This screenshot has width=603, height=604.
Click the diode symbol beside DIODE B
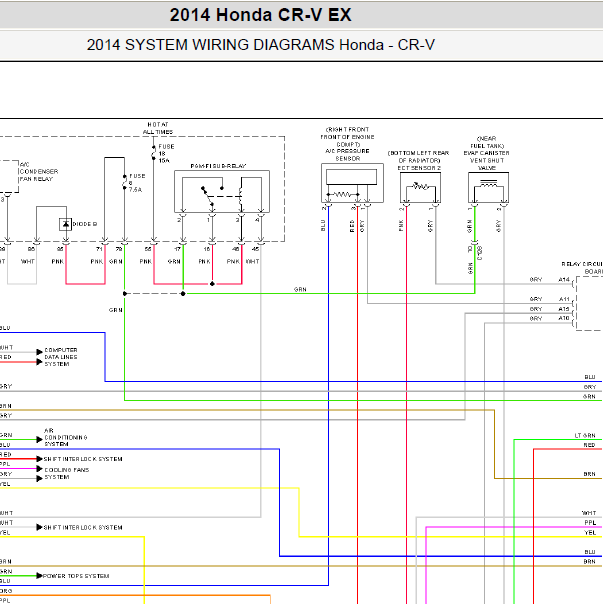pyautogui.click(x=66, y=224)
